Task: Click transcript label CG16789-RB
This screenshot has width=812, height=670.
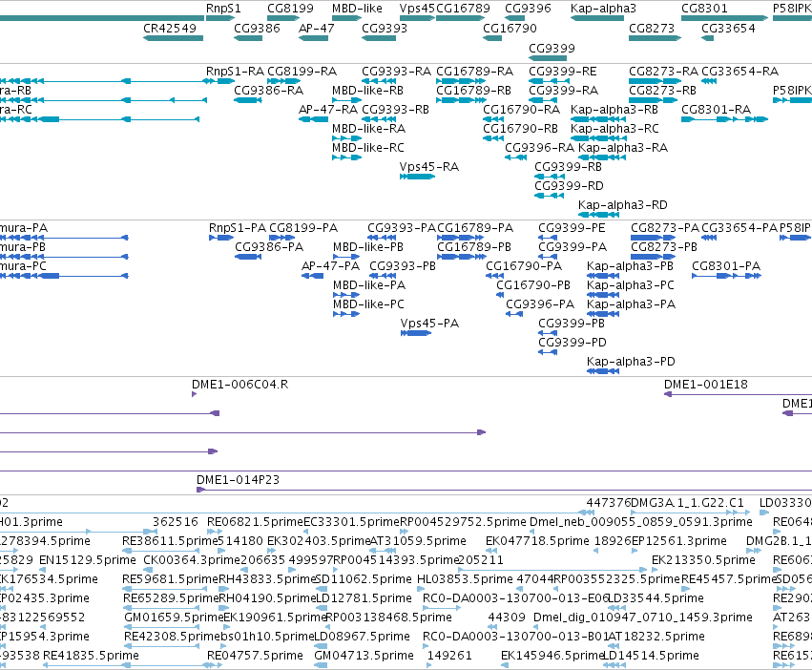Action: pos(474,90)
